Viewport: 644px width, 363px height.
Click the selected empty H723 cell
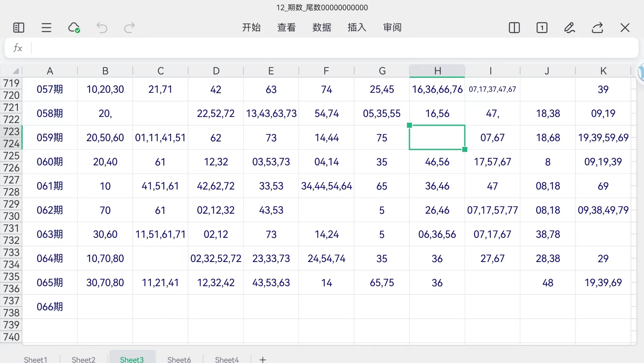437,137
